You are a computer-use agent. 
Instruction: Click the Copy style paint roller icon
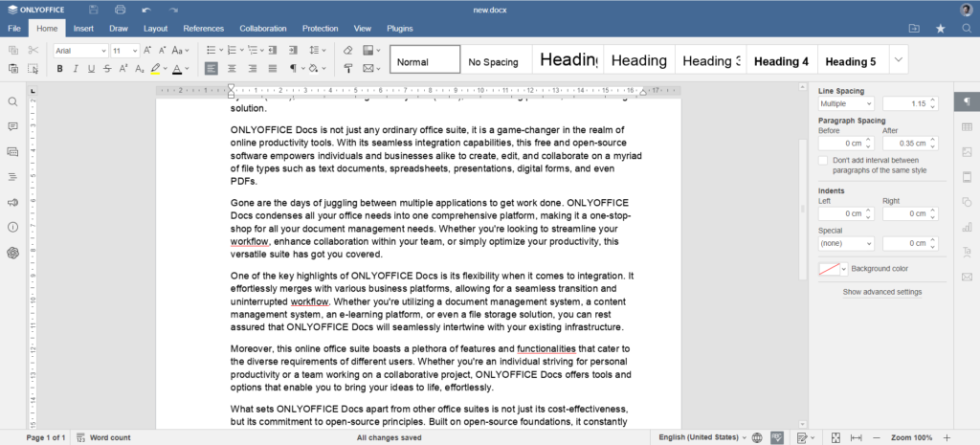point(348,68)
